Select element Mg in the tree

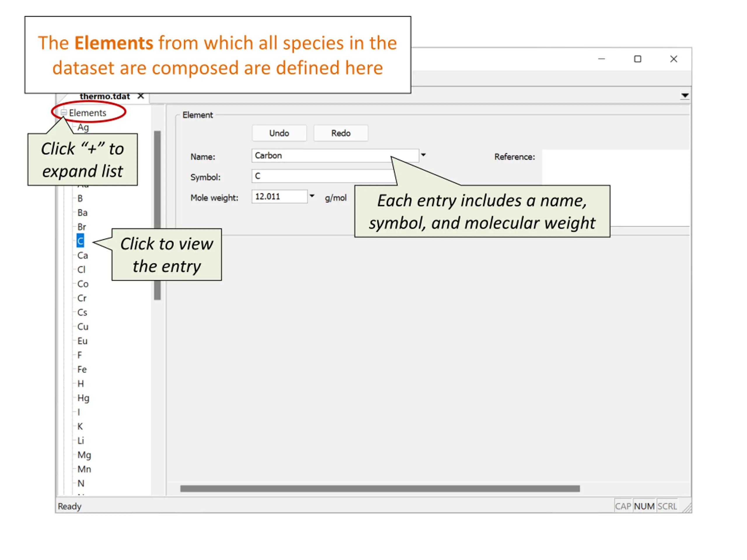pyautogui.click(x=84, y=455)
